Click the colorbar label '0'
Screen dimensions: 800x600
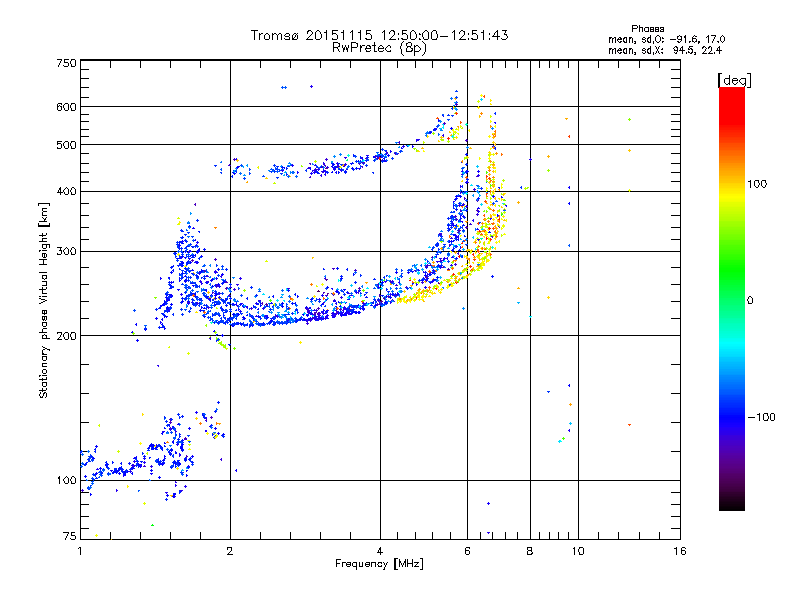750,300
